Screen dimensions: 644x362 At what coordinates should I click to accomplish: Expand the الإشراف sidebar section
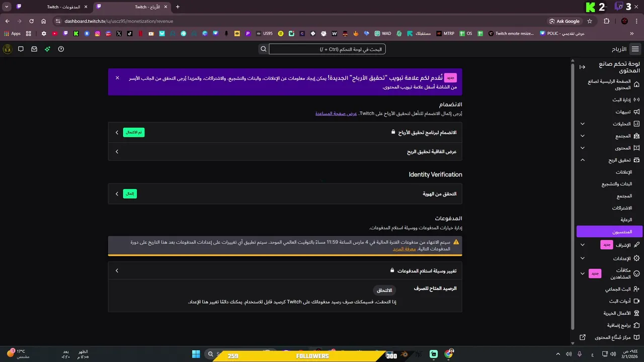coord(610,245)
